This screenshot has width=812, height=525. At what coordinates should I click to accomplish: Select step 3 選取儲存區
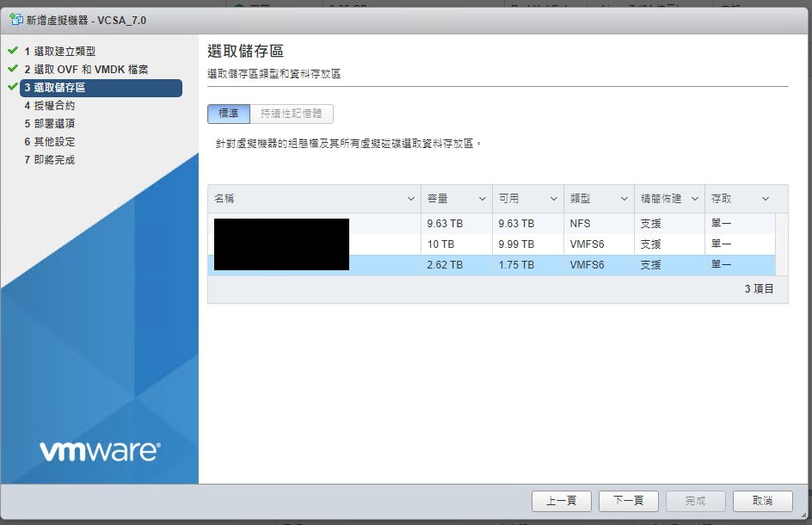(x=101, y=88)
